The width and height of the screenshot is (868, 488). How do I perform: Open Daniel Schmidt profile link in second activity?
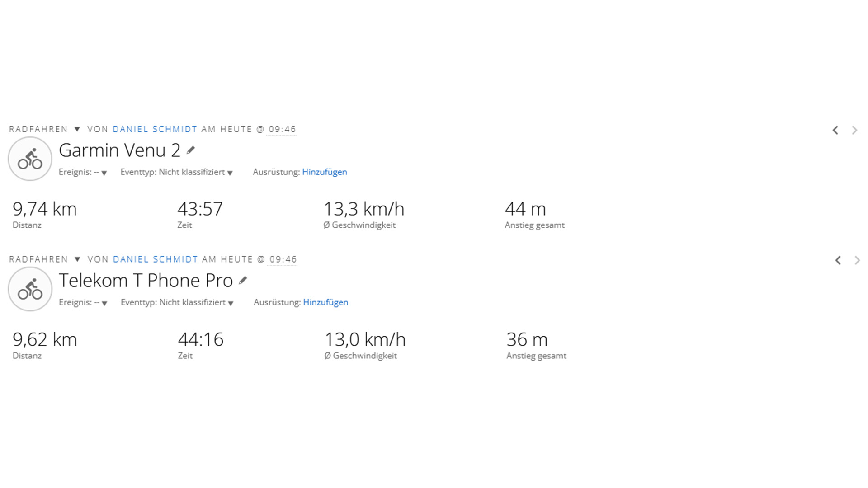tap(155, 259)
